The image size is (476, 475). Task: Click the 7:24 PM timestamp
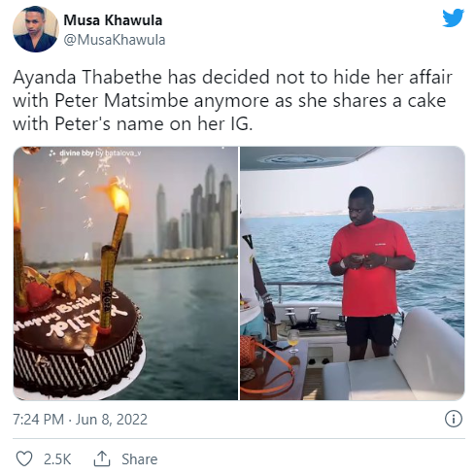(38, 420)
